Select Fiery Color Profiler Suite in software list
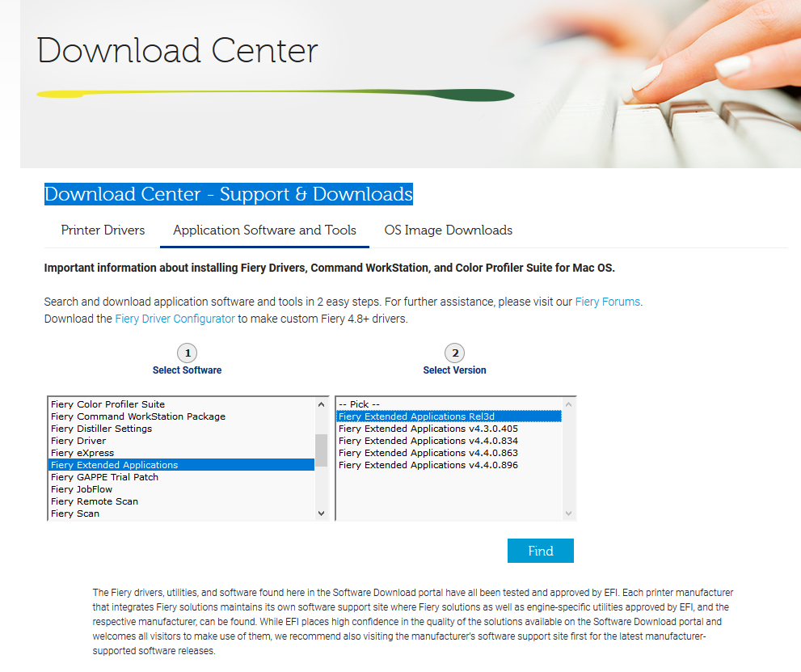 coord(108,404)
